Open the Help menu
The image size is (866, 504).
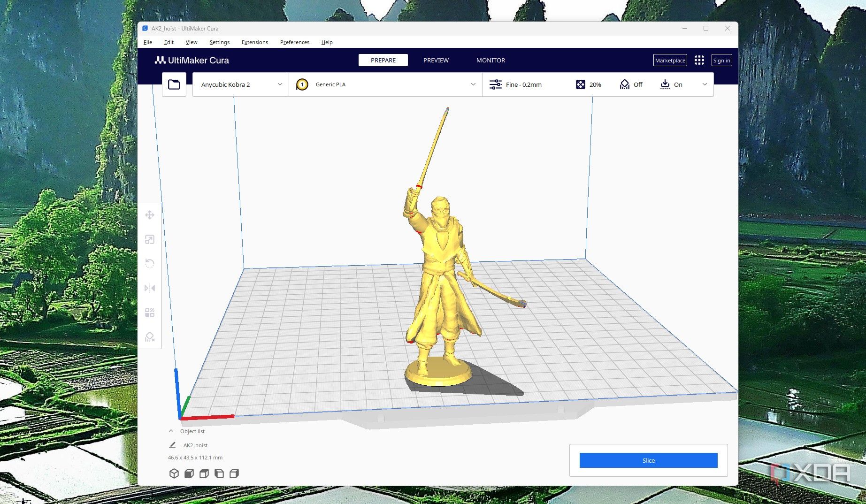(327, 42)
